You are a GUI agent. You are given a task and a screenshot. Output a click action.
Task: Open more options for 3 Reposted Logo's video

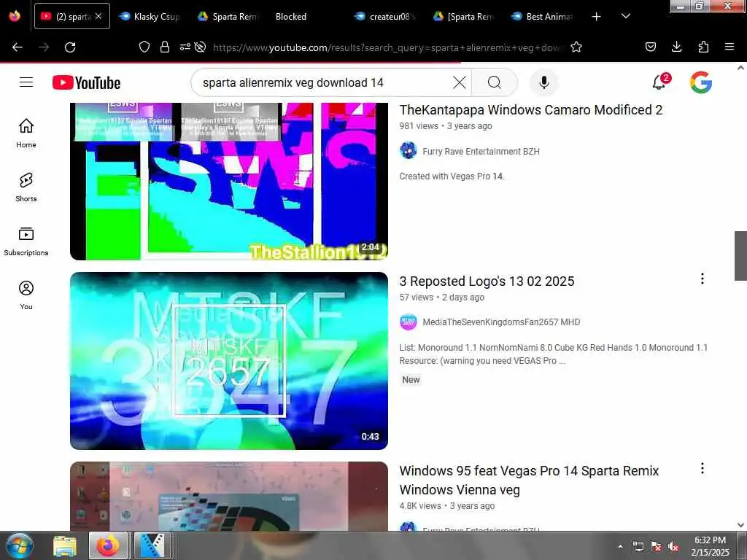coord(703,279)
